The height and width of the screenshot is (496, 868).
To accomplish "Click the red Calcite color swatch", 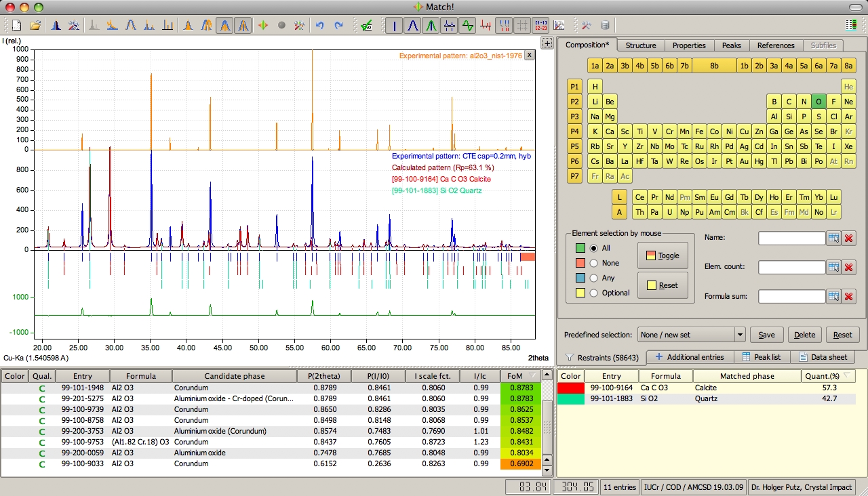I will click(x=571, y=388).
